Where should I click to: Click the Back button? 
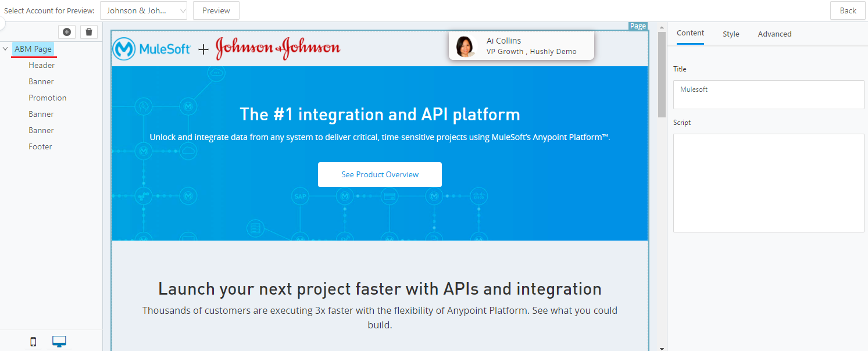pos(848,10)
